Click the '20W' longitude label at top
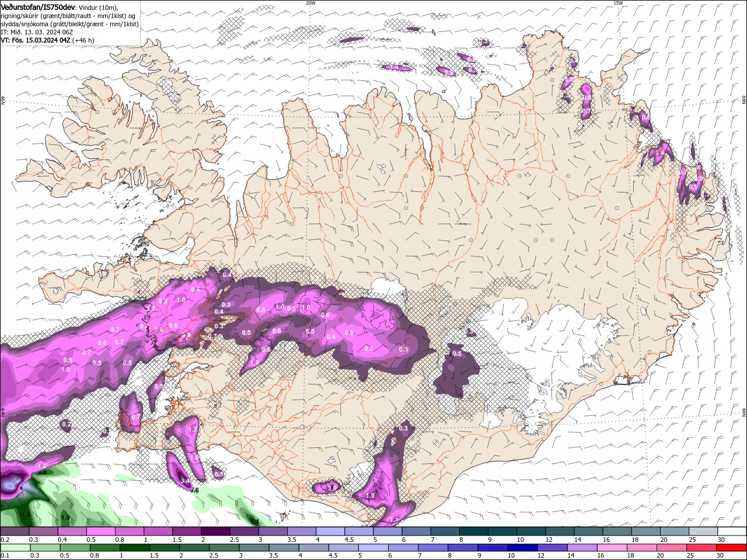This screenshot has width=747, height=560. pyautogui.click(x=310, y=3)
